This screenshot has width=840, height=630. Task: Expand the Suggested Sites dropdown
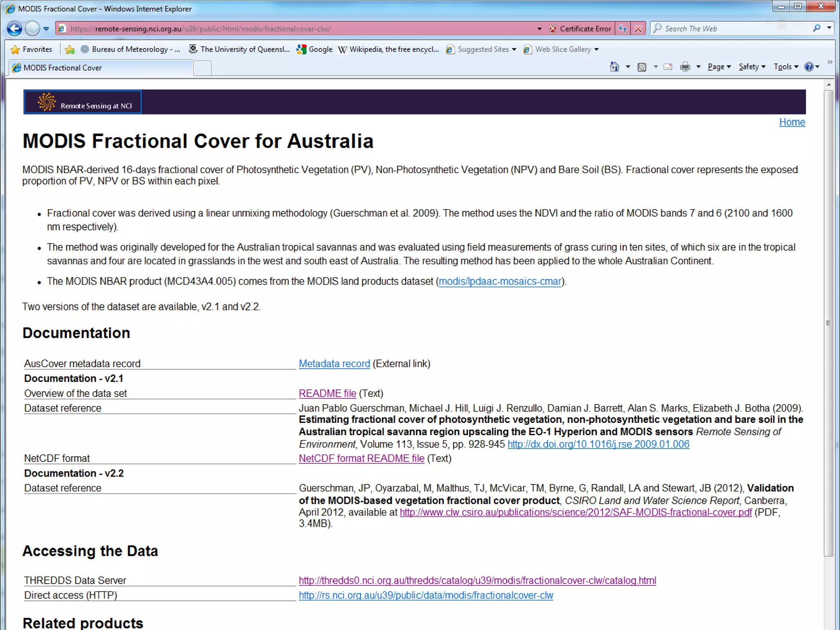pyautogui.click(x=514, y=50)
